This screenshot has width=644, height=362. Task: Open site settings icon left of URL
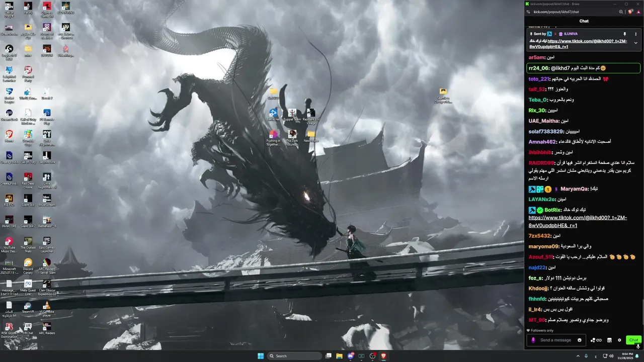pyautogui.click(x=529, y=12)
